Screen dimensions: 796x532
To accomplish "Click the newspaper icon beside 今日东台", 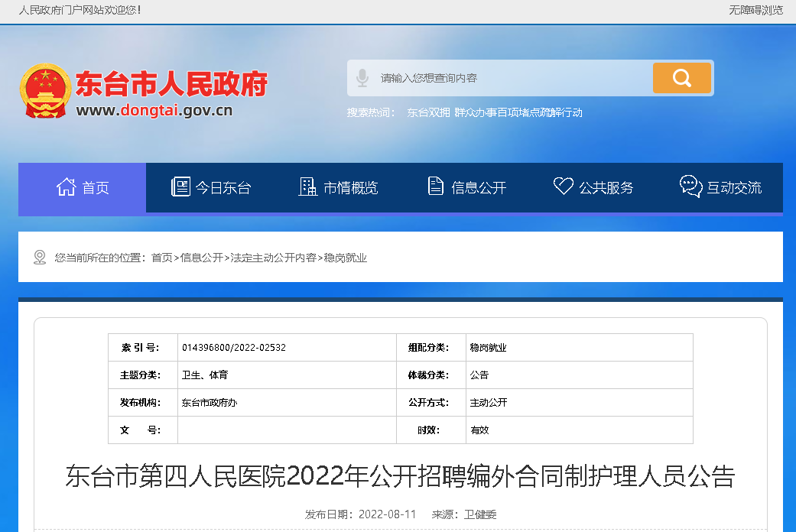I will (180, 187).
